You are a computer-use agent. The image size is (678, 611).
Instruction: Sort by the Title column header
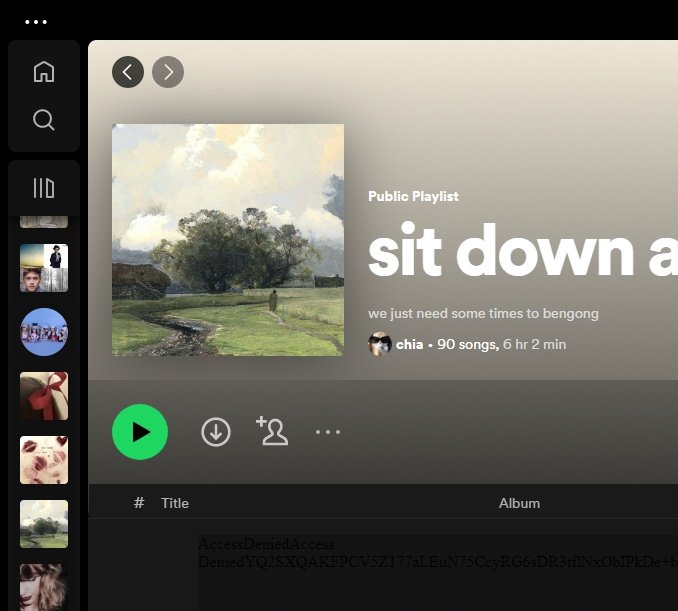[175, 503]
